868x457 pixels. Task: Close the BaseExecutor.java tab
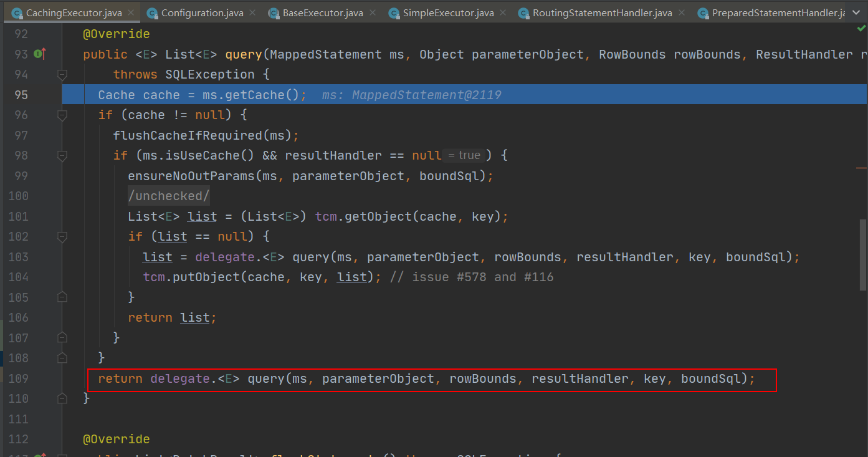pyautogui.click(x=373, y=12)
